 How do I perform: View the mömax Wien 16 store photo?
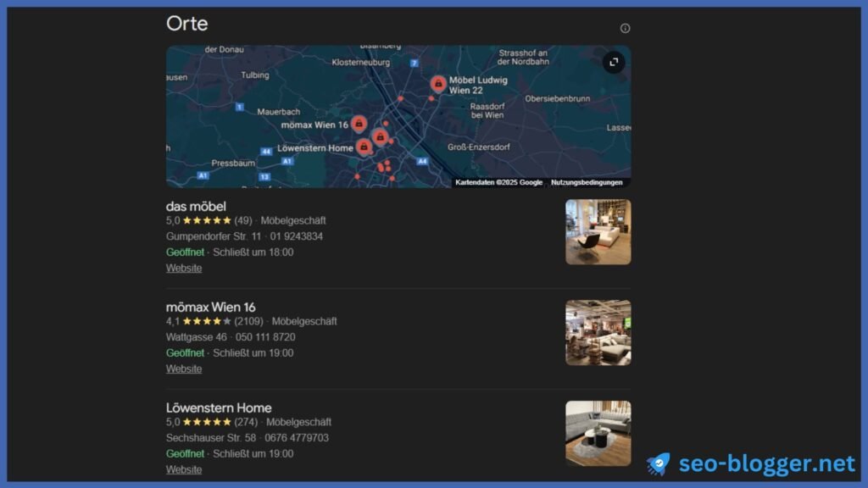[598, 332]
